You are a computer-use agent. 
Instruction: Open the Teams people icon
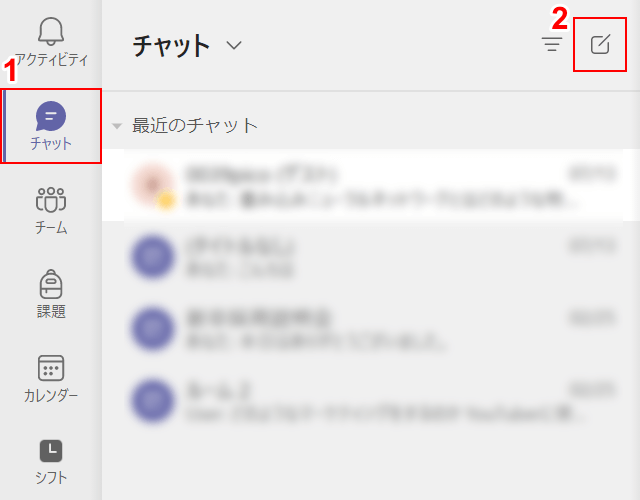51,200
